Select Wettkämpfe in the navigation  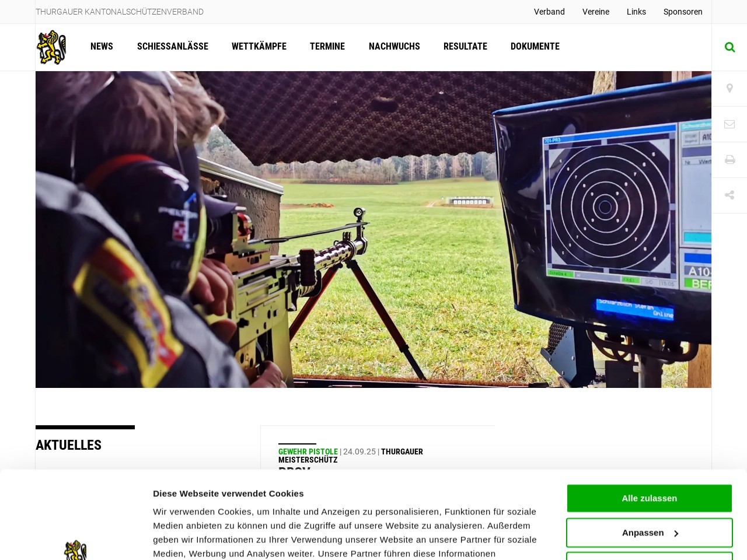pyautogui.click(x=259, y=47)
